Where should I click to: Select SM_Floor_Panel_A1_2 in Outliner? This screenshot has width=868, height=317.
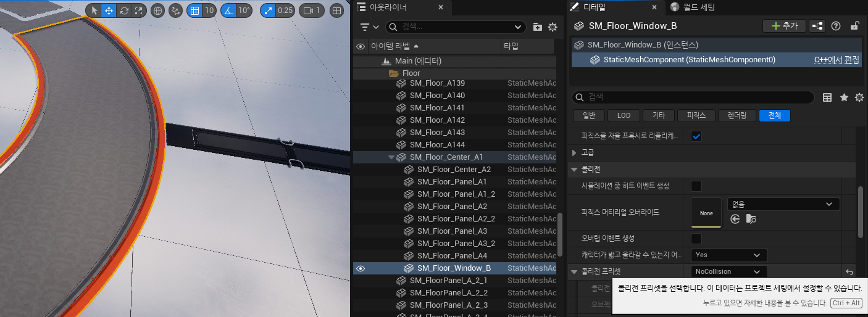pos(455,194)
